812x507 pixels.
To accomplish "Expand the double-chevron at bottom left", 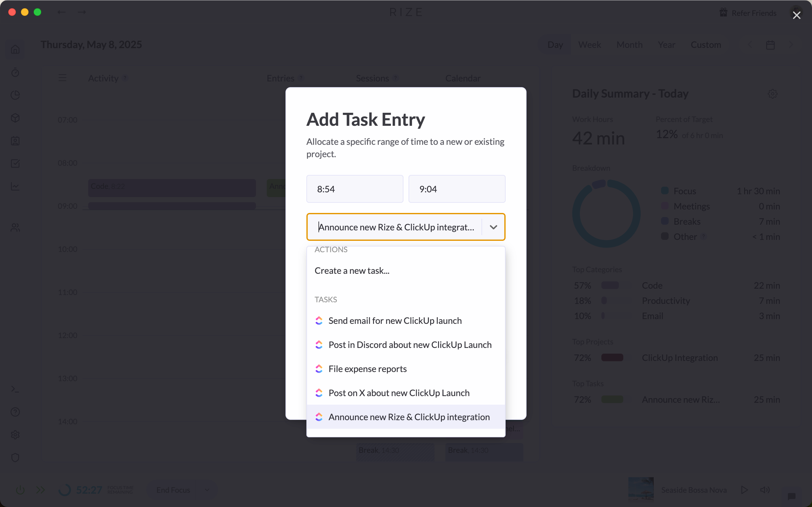I will click(x=40, y=490).
